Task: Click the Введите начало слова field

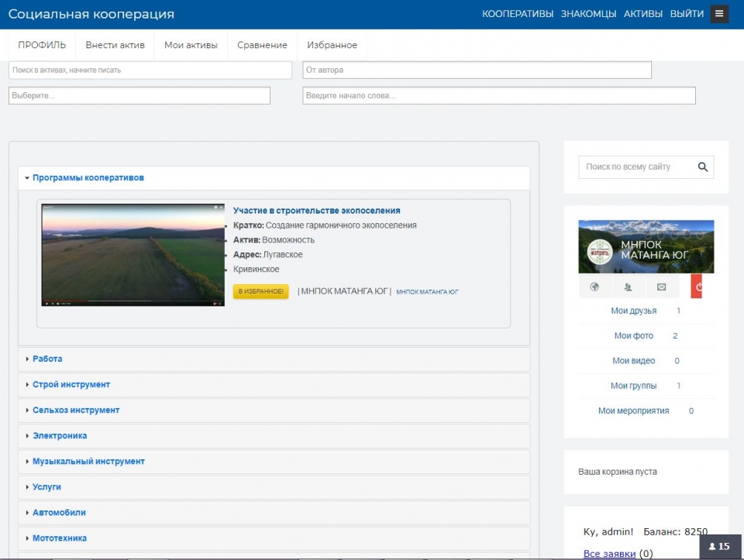Action: pyautogui.click(x=498, y=95)
